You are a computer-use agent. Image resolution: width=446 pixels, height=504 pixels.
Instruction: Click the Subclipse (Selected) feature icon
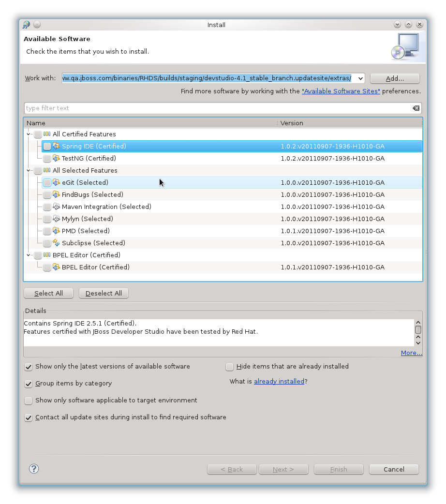point(56,243)
